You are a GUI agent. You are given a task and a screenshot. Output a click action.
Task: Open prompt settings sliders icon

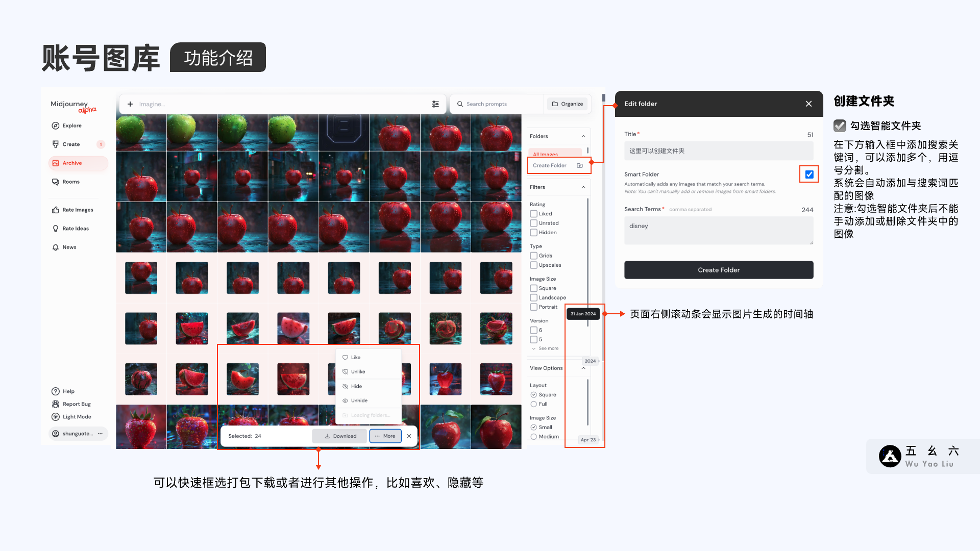(x=435, y=104)
